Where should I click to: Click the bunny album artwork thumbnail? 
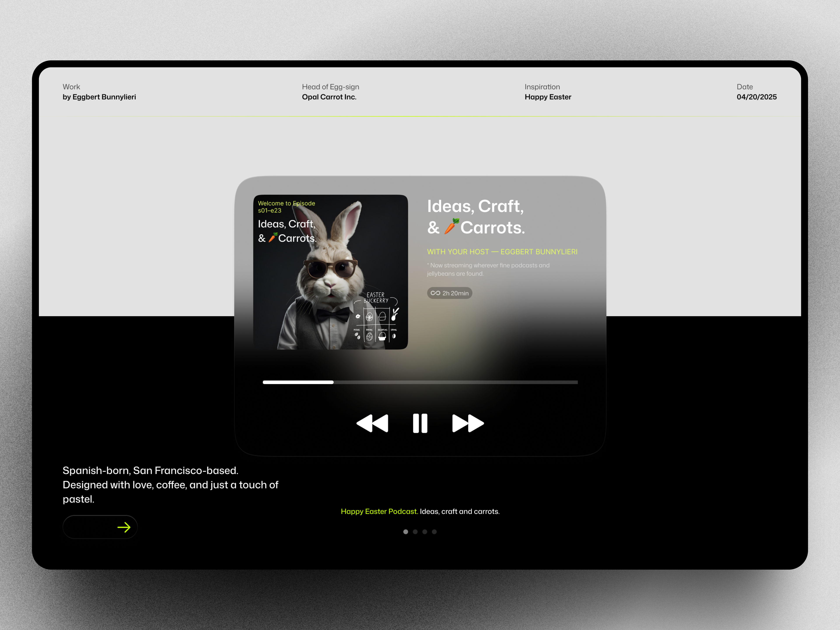coord(331,271)
